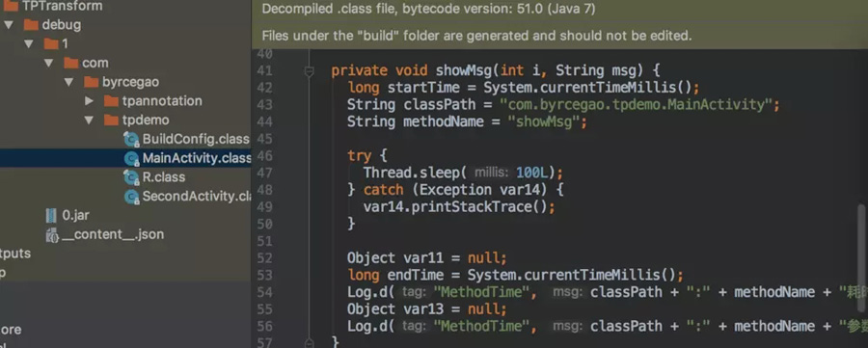Click the debug folder icon
Image resolution: width=868 pixels, height=348 pixels.
[31, 25]
